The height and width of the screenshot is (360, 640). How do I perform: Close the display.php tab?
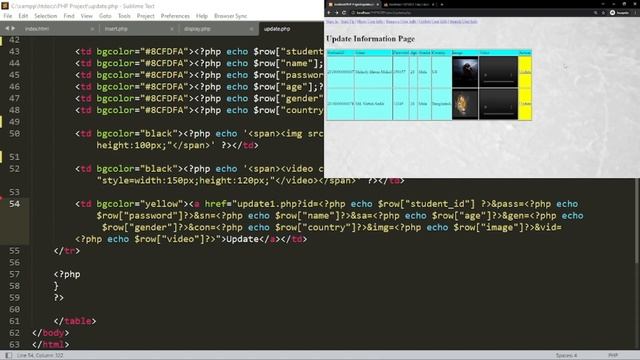tap(251, 29)
